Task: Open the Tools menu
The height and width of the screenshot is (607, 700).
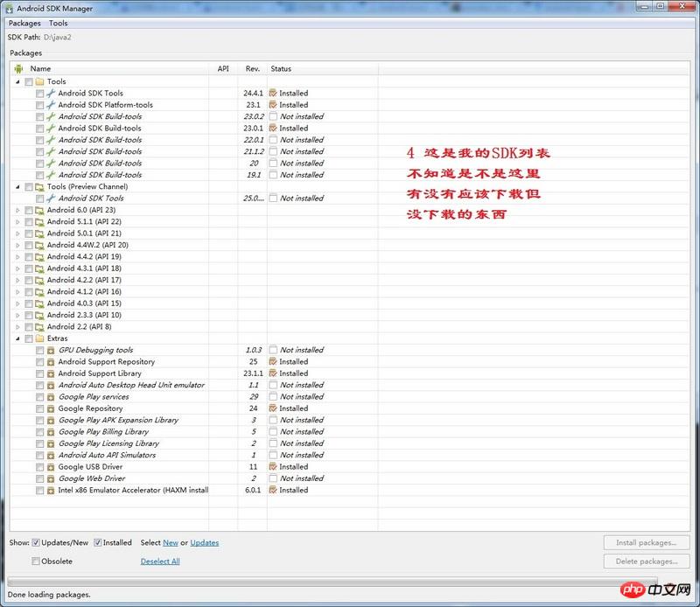Action: click(59, 24)
